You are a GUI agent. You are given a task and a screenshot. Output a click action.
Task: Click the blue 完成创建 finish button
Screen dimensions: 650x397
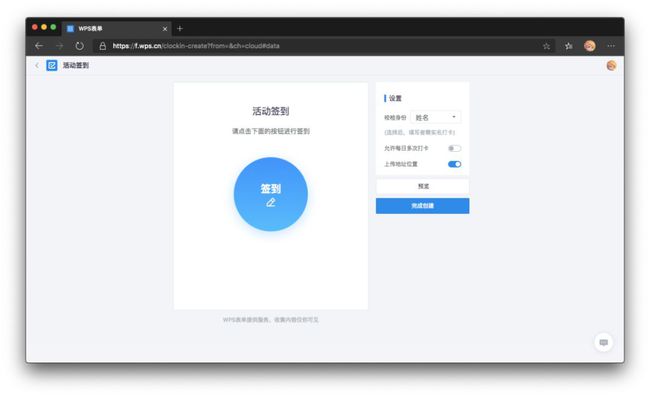point(422,206)
